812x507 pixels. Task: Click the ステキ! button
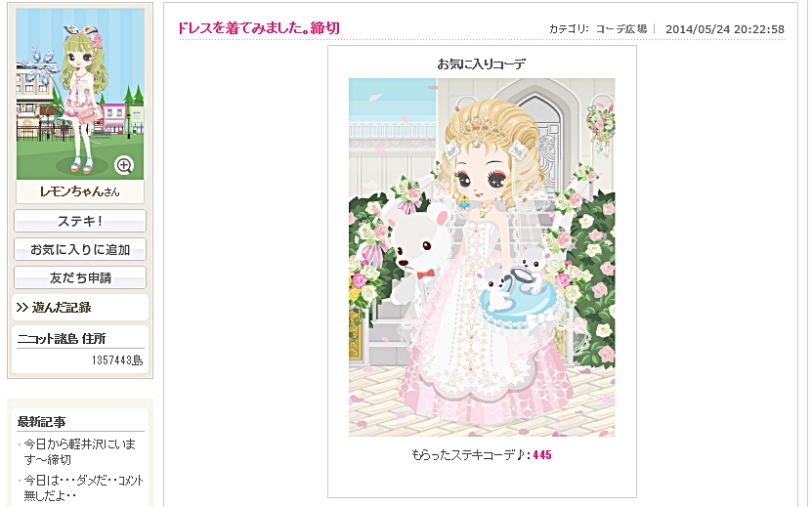(80, 221)
